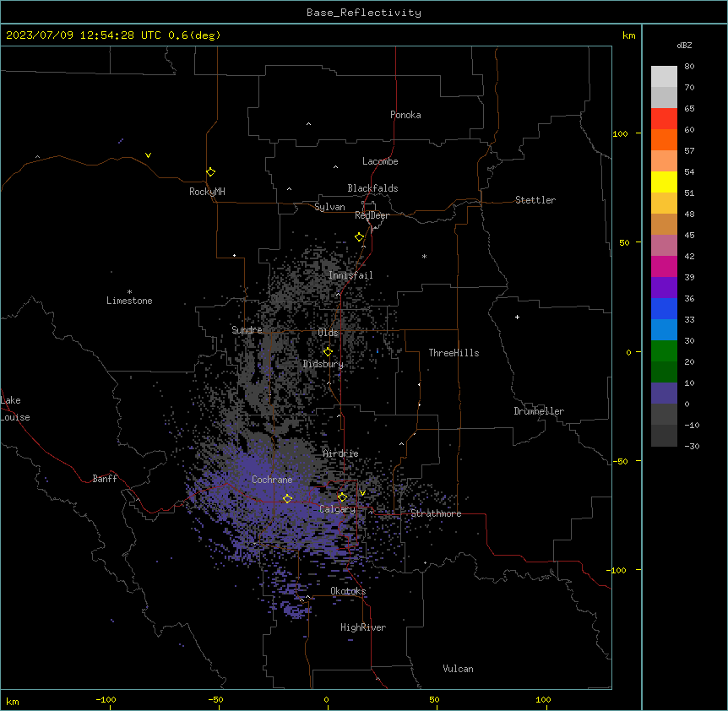The image size is (728, 711).
Task: Click the ThreeHills label
Action: (454, 353)
